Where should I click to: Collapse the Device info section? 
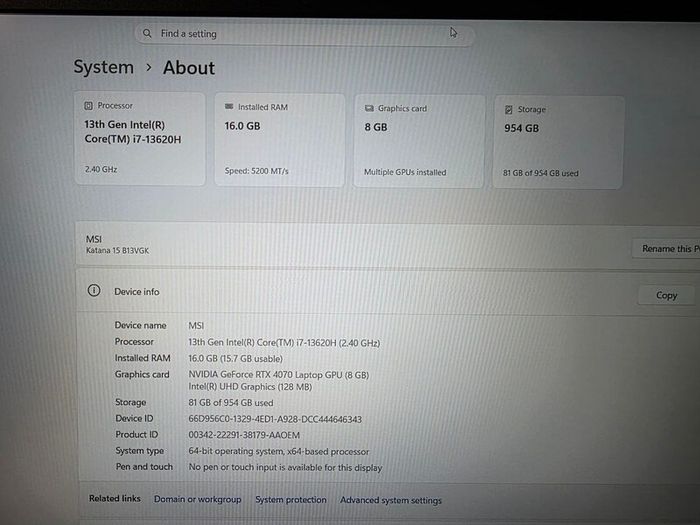coord(388,292)
